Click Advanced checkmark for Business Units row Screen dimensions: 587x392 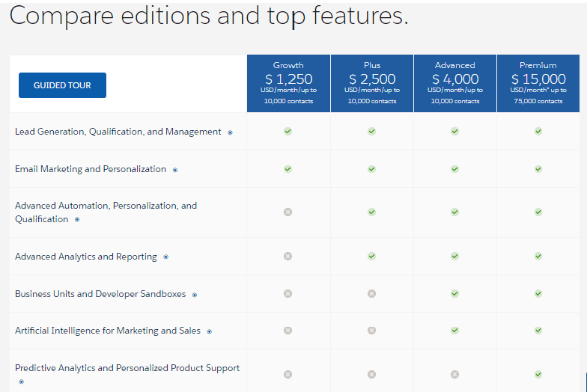tap(455, 293)
